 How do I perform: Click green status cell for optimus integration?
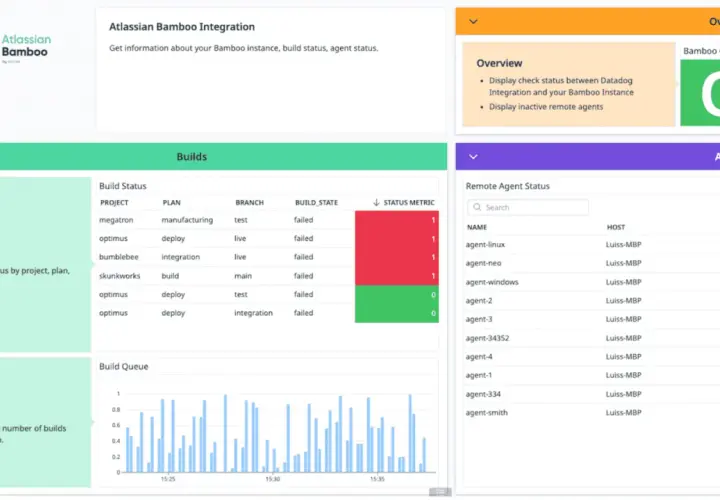coord(397,313)
